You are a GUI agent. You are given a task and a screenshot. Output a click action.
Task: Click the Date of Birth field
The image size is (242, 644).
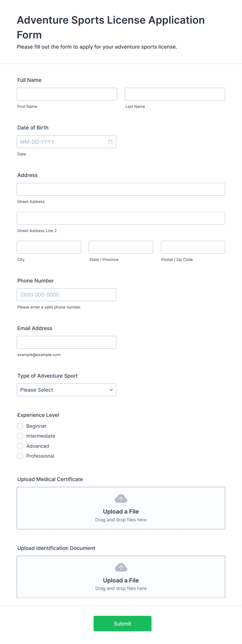point(67,142)
